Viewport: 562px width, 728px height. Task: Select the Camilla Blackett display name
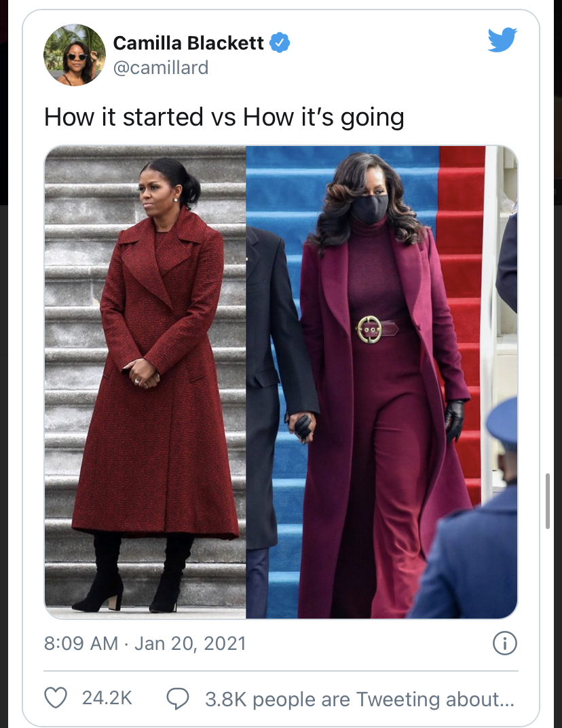189,43
